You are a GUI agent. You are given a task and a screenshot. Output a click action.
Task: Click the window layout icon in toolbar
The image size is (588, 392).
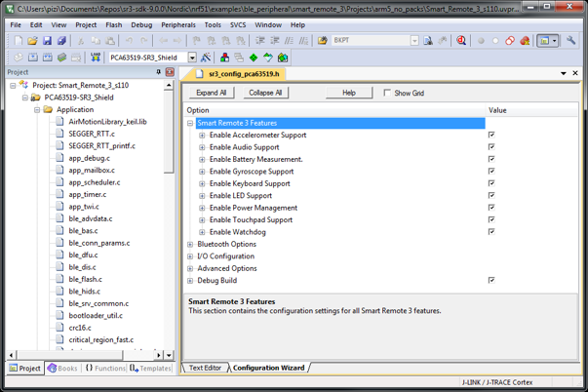click(544, 41)
